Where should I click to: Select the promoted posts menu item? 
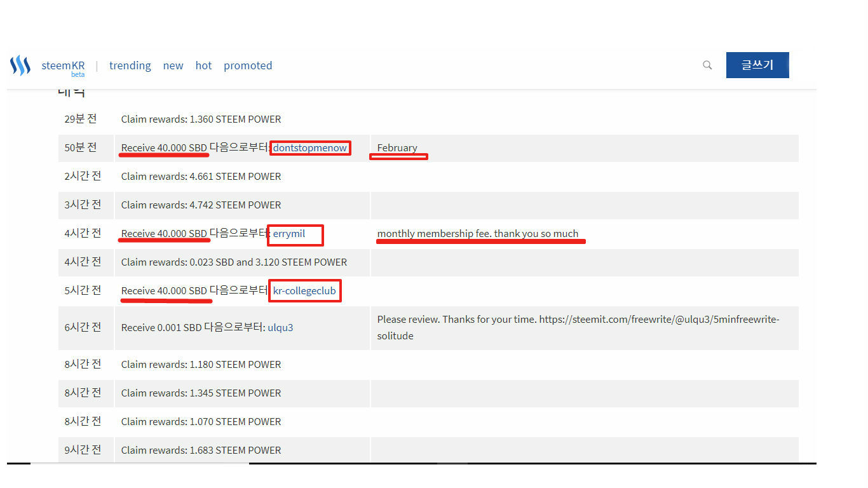(x=248, y=65)
